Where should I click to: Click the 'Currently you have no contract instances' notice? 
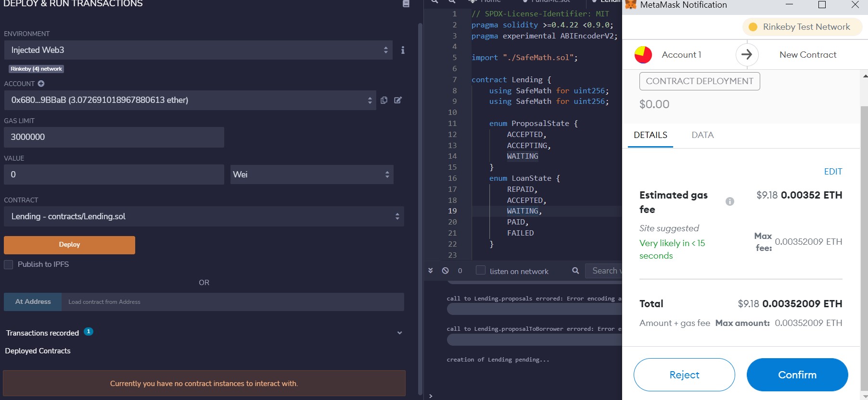point(204,384)
